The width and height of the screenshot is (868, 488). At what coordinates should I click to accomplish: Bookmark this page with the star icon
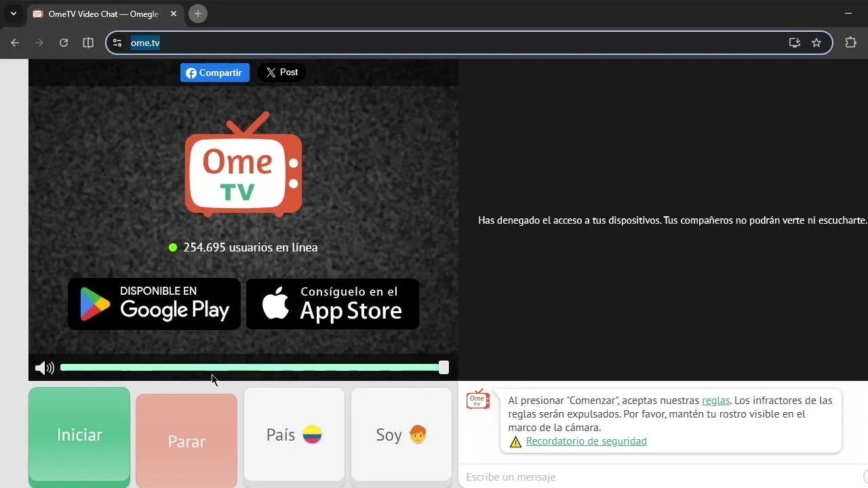coord(816,43)
